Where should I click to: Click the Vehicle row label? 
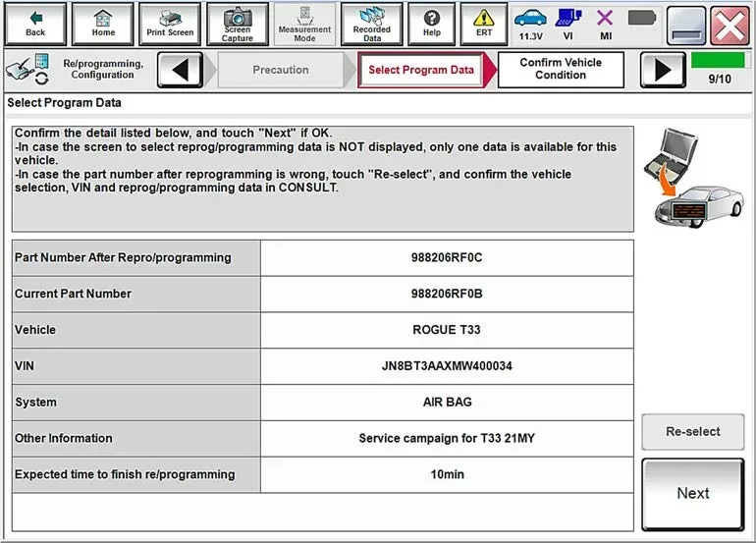pyautogui.click(x=35, y=330)
